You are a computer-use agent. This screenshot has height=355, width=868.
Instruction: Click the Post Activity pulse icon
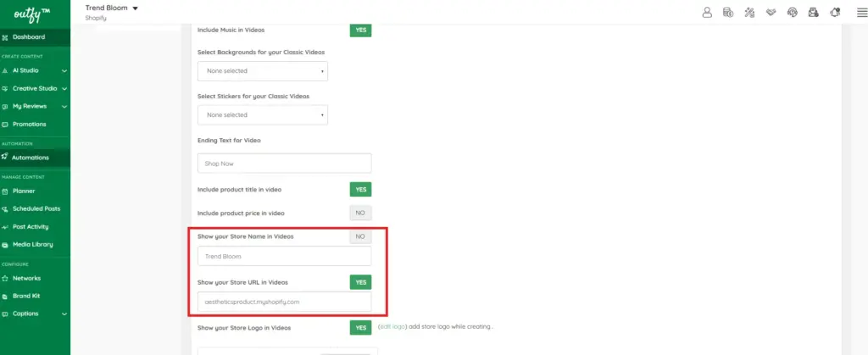click(5, 227)
